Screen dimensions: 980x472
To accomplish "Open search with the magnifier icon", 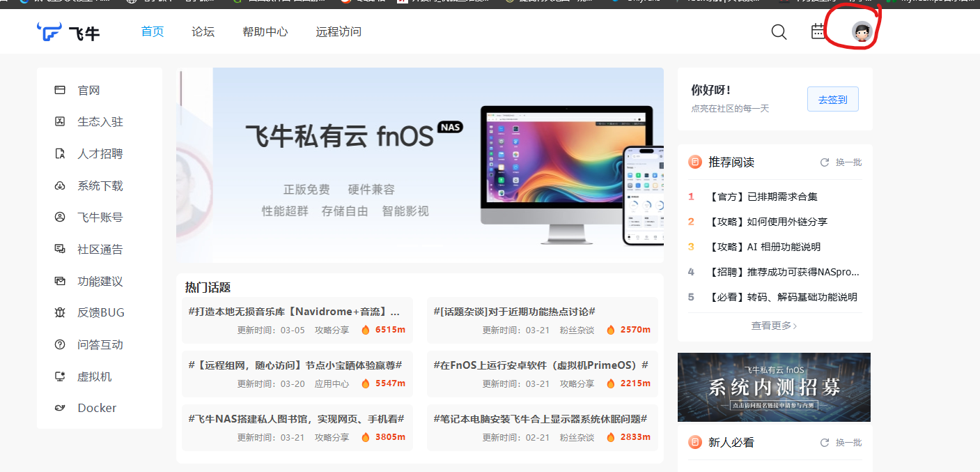I will click(x=779, y=32).
